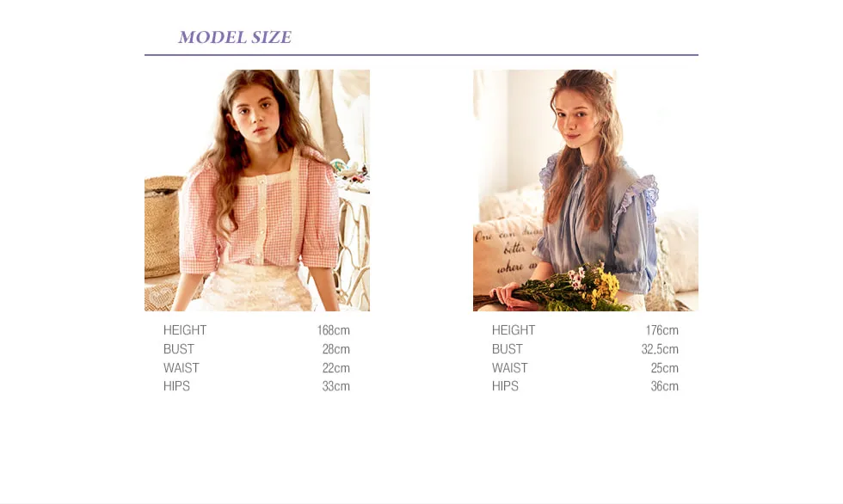Click the purple divider line under heading
The image size is (843, 504).
click(421, 55)
